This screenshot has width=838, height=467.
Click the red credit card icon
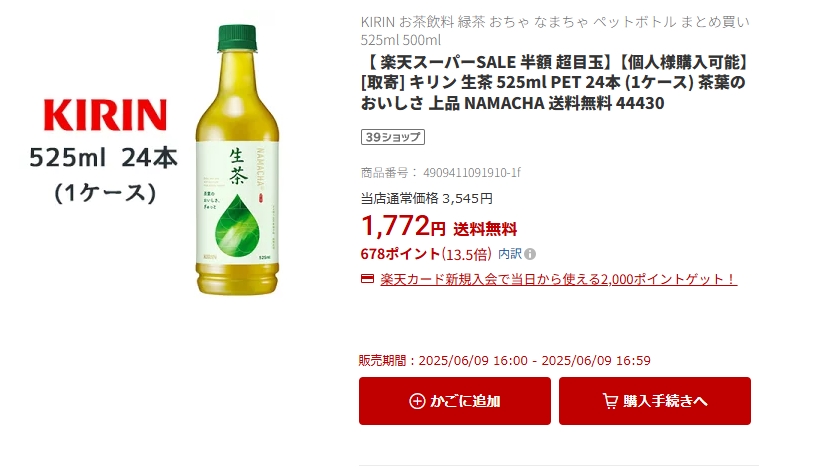(367, 279)
